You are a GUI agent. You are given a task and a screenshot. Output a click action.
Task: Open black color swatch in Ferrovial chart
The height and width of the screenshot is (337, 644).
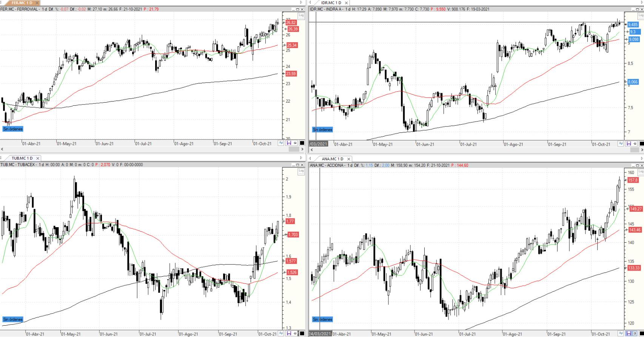click(302, 143)
